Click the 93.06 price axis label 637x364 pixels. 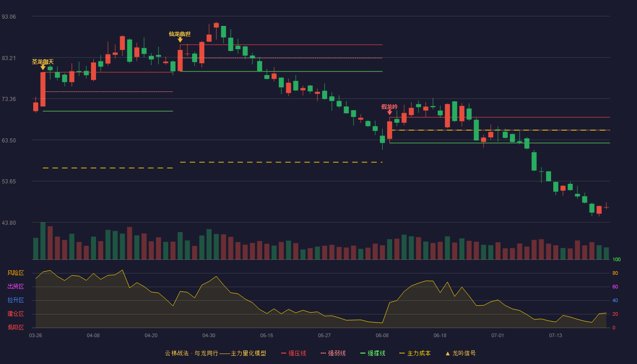(9, 16)
